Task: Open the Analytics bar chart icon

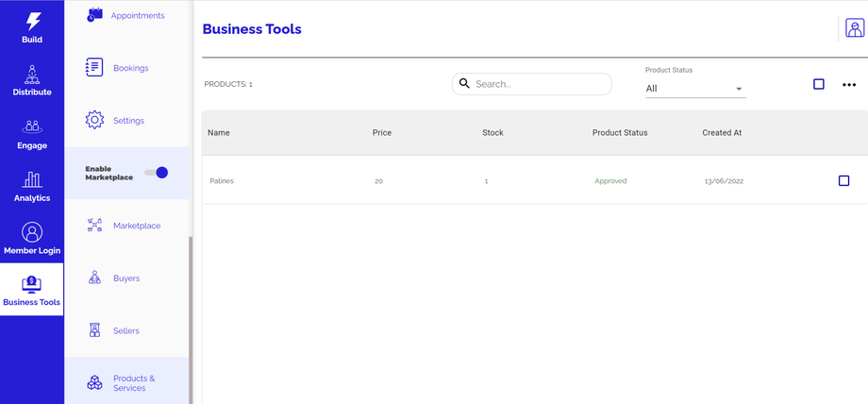Action: coord(32,179)
